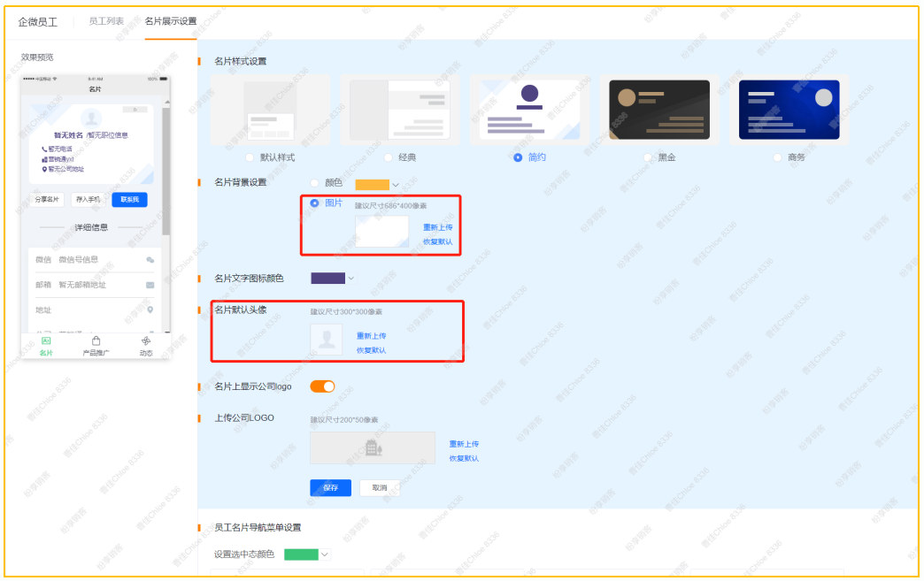Expand the text icon color dropdown arrow
The height and width of the screenshot is (581, 924).
tap(351, 279)
